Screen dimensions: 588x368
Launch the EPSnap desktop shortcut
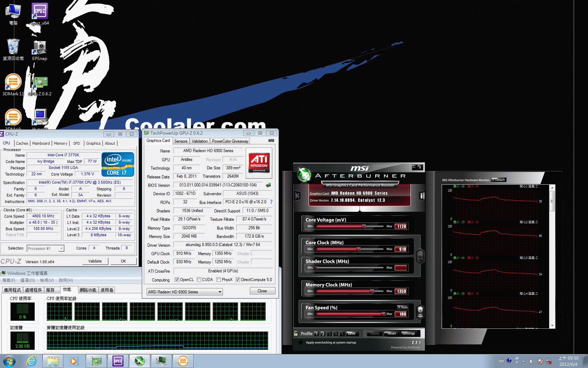pos(40,50)
